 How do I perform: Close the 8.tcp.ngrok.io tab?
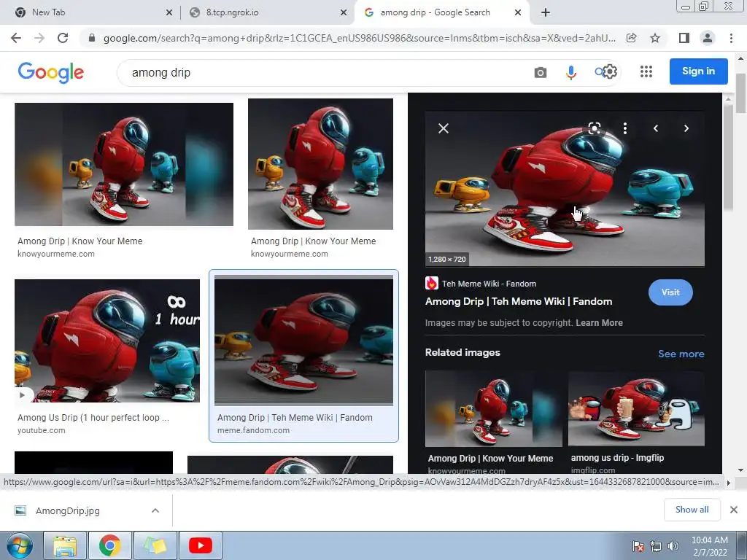[344, 13]
